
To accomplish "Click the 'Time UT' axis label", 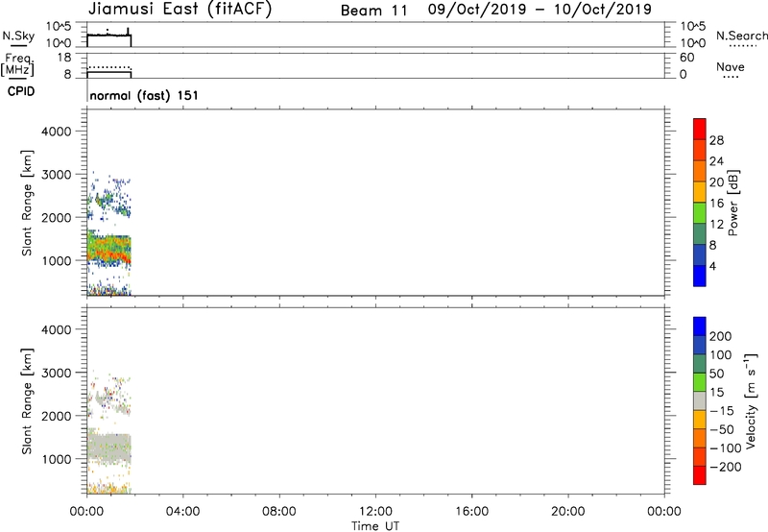I will (375, 526).
